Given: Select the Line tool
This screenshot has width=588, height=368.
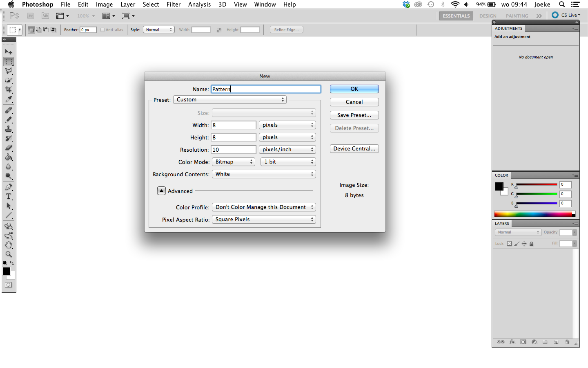Looking at the screenshot, I should point(9,215).
